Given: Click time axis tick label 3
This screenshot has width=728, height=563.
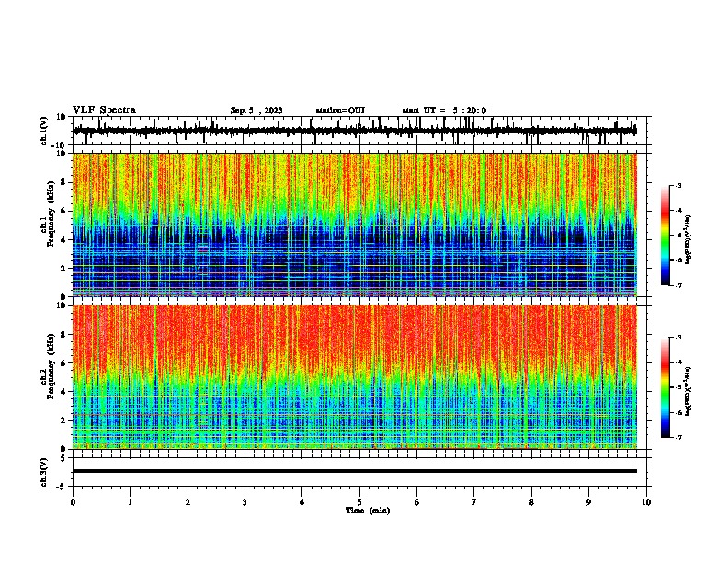Looking at the screenshot, I should click(x=245, y=502).
